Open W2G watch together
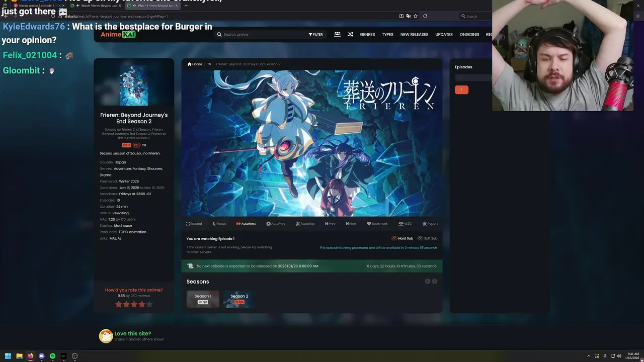Screen dimensions: 644x362 (x=405, y=224)
